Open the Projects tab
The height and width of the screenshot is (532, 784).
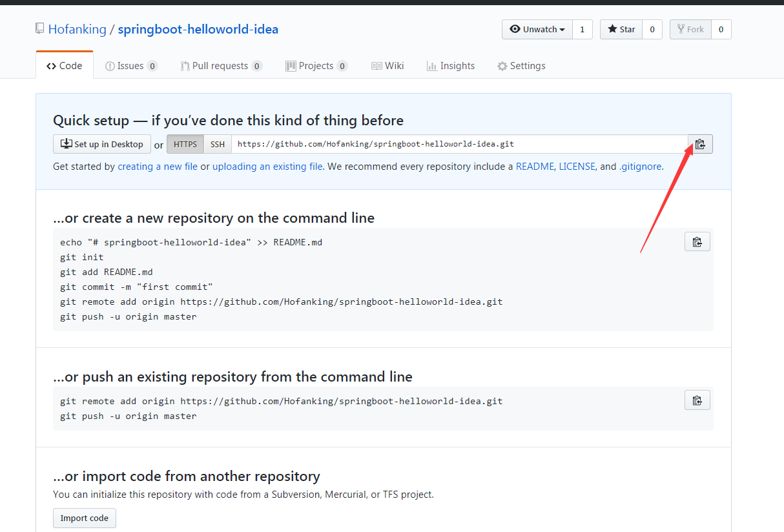point(316,65)
